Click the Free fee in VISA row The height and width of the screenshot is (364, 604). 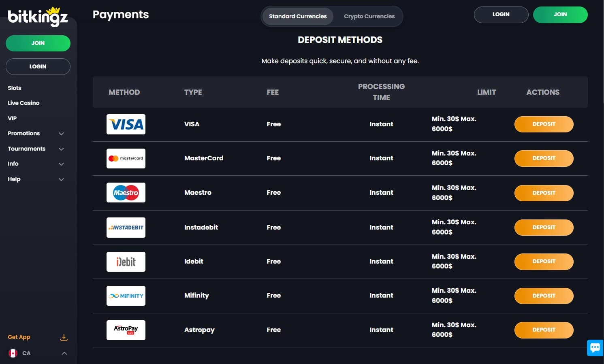click(x=273, y=124)
